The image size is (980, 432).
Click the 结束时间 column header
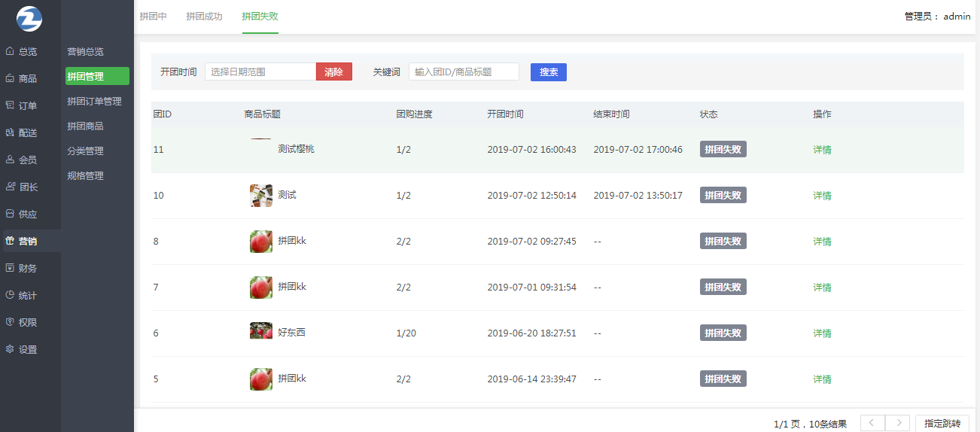click(x=611, y=114)
